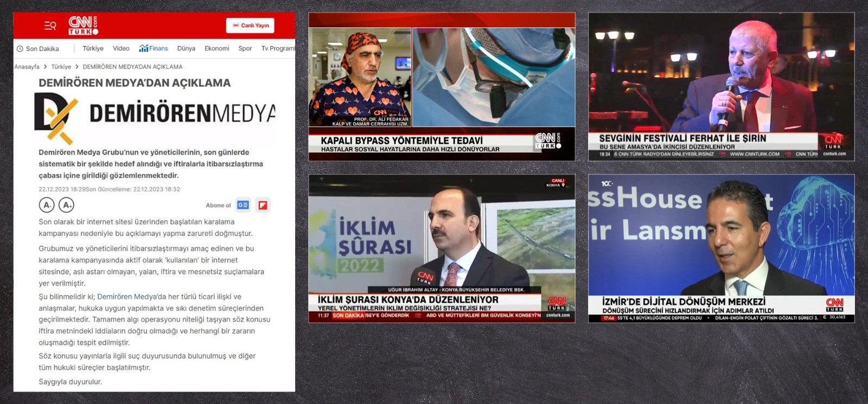Open İzmir'de Dijital Dönüşüm Merkezi thumbnail
868x404 pixels.
click(722, 248)
